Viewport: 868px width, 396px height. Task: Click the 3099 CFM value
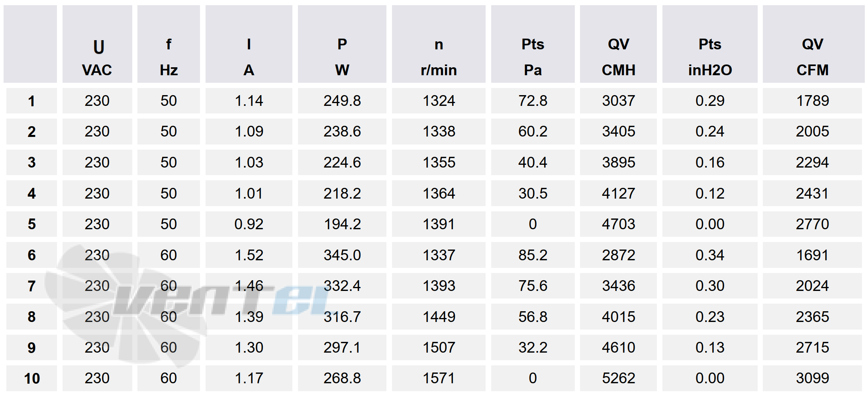click(813, 378)
